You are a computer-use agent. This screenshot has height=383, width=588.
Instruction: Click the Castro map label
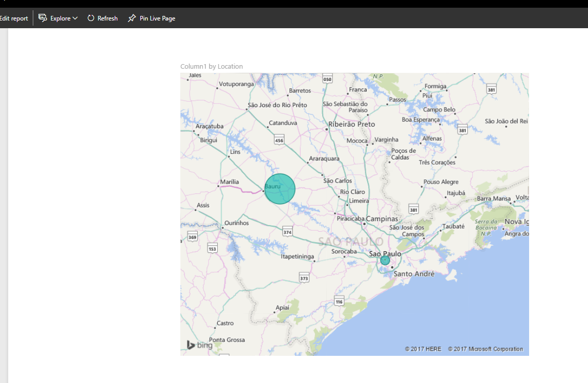[x=225, y=324]
